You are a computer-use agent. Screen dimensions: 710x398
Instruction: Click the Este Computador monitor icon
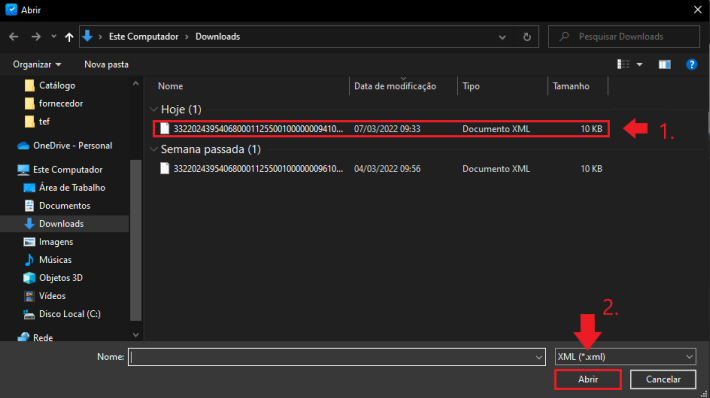[x=23, y=170]
